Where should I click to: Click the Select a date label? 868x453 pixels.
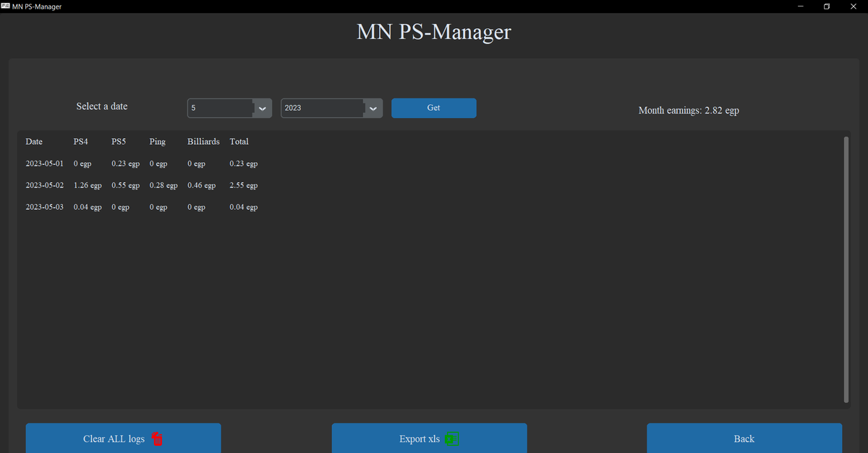point(102,106)
